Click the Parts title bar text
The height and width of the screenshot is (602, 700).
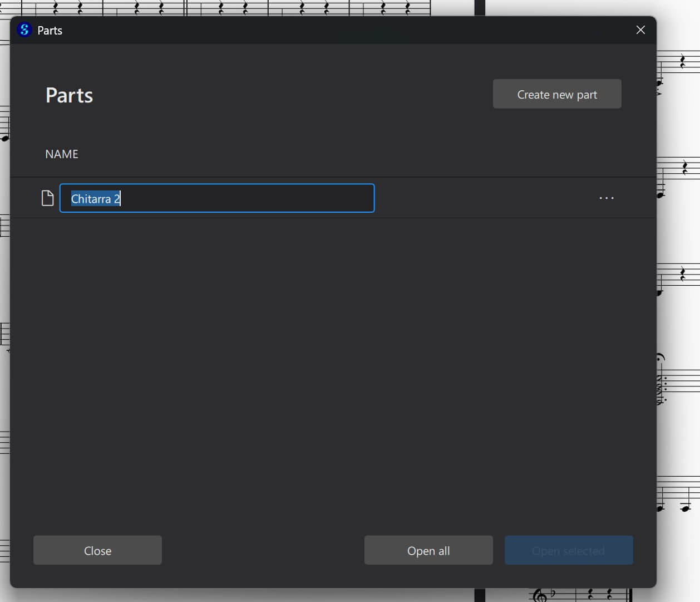click(x=50, y=31)
